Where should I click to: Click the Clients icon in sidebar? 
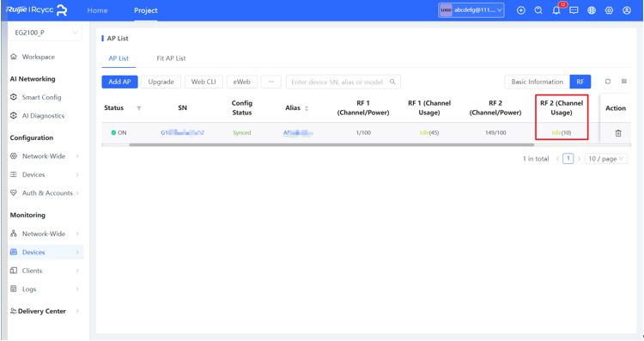(x=14, y=271)
